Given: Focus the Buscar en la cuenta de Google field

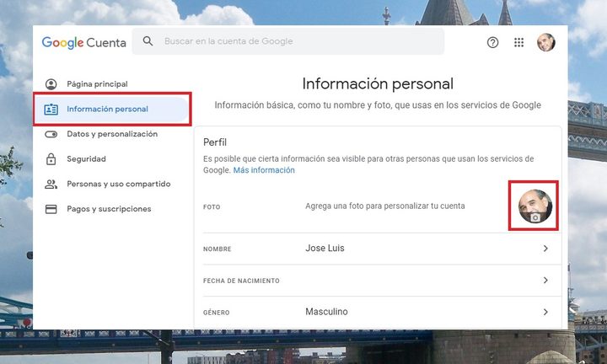Looking at the screenshot, I should 288,41.
